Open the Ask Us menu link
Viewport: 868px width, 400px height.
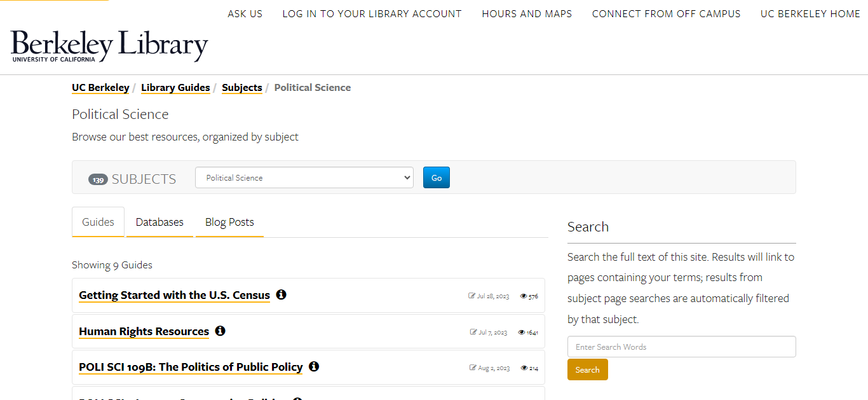tap(245, 14)
